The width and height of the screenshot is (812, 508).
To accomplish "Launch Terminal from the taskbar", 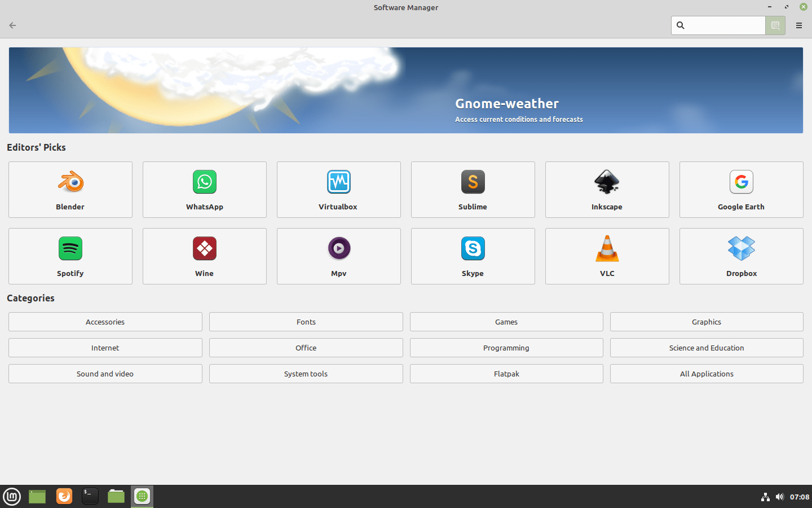I will point(90,496).
